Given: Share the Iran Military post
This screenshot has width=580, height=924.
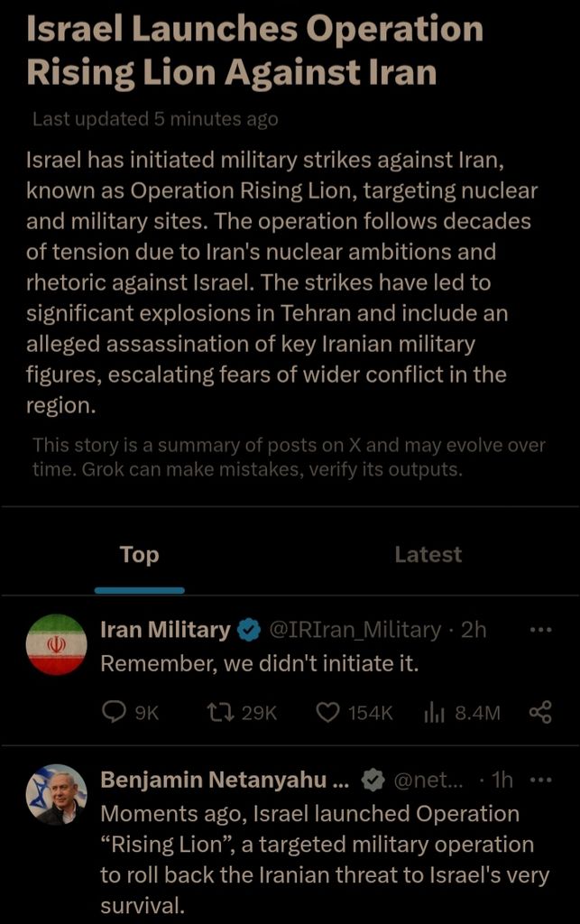Looking at the screenshot, I should click(x=540, y=713).
